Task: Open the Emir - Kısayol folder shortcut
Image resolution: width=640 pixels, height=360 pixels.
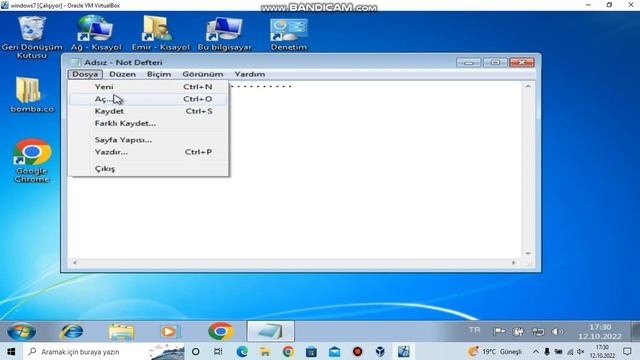Action: [160, 33]
